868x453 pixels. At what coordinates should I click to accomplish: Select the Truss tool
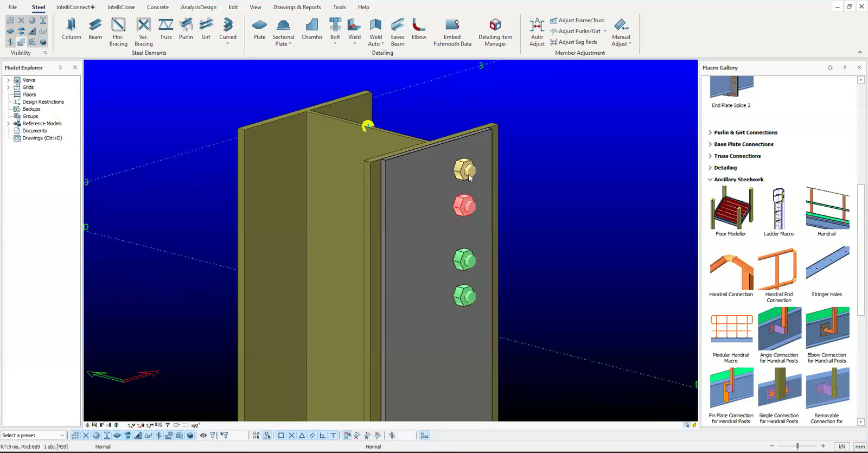point(166,29)
